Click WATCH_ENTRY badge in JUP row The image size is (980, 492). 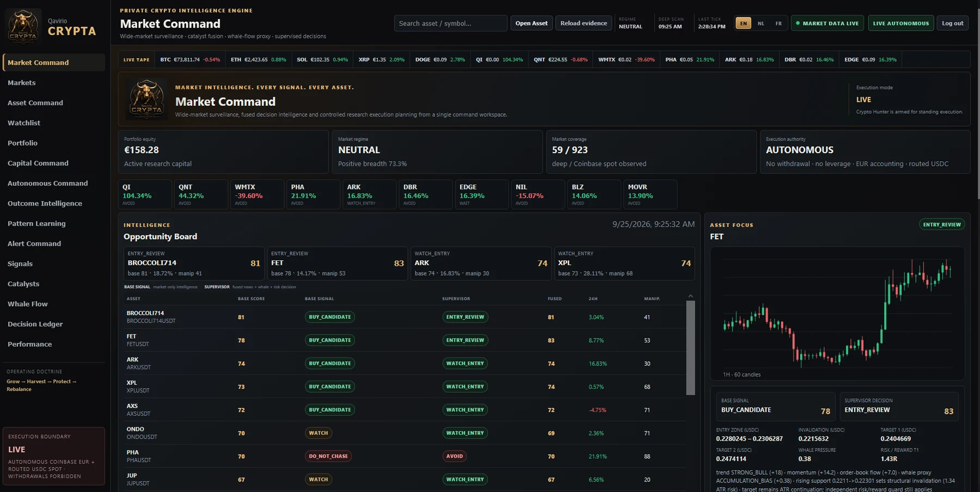(x=465, y=479)
